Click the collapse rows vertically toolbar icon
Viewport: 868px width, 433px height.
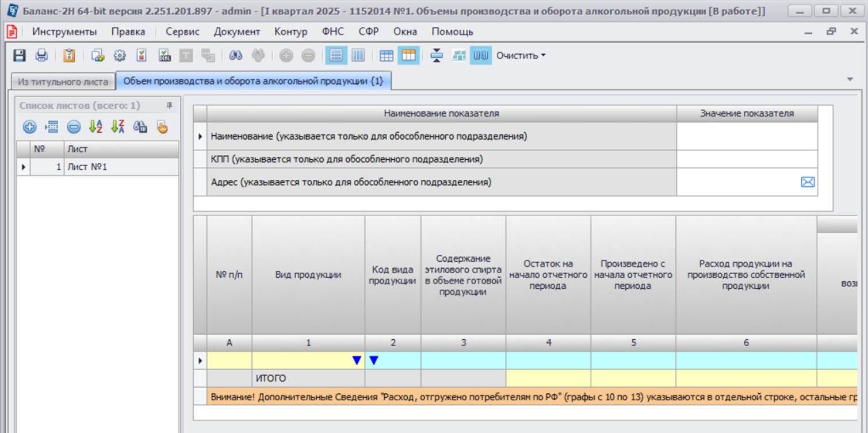click(437, 55)
